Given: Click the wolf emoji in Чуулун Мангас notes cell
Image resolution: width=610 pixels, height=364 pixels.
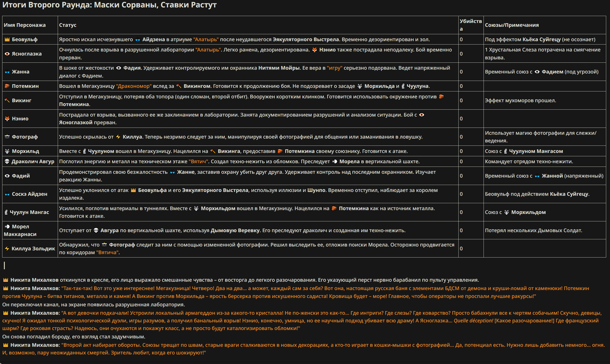Looking at the screenshot, I should 506,213.
